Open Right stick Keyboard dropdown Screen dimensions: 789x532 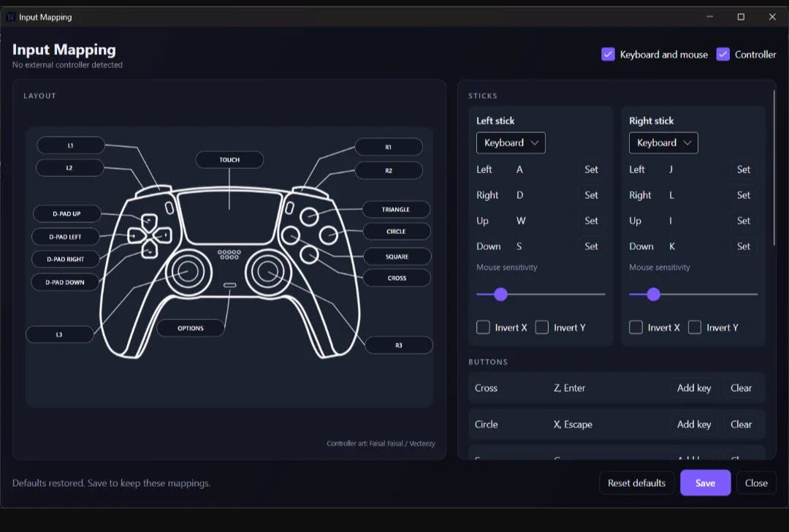coord(663,143)
